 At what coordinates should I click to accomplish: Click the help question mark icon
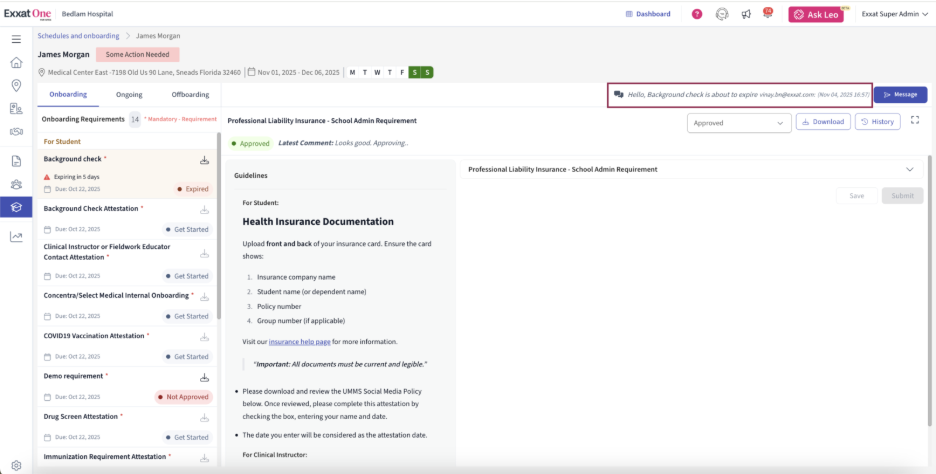coord(697,14)
